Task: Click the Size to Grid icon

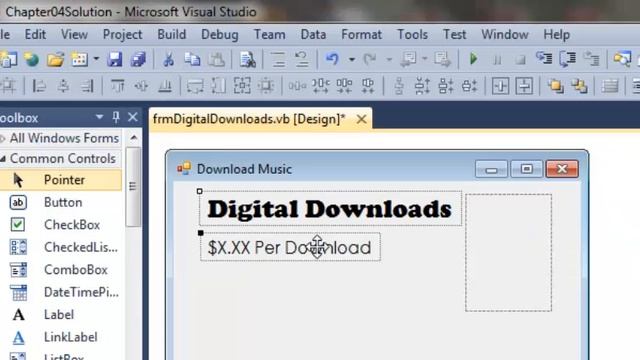Action: (266, 86)
